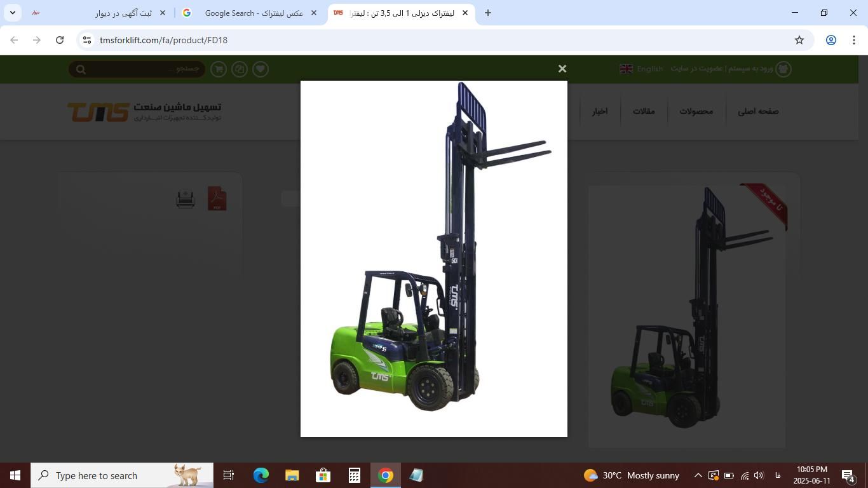
Task: Open volume control in system tray
Action: tap(759, 475)
